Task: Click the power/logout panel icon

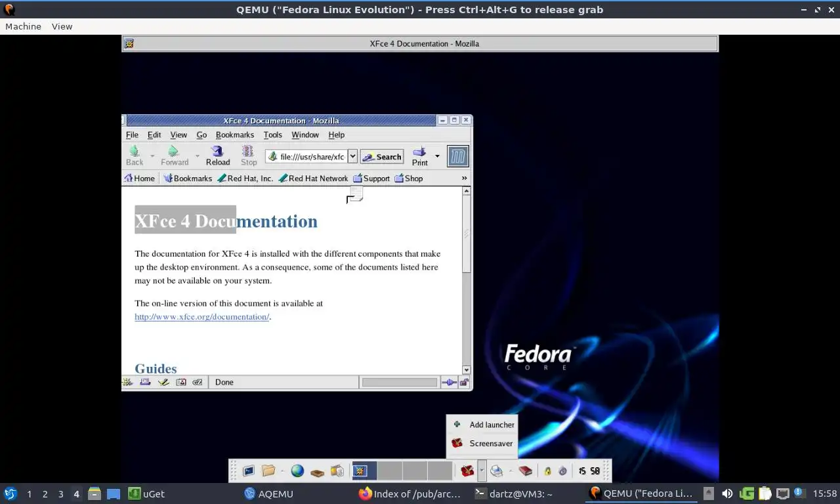Action: tap(562, 471)
